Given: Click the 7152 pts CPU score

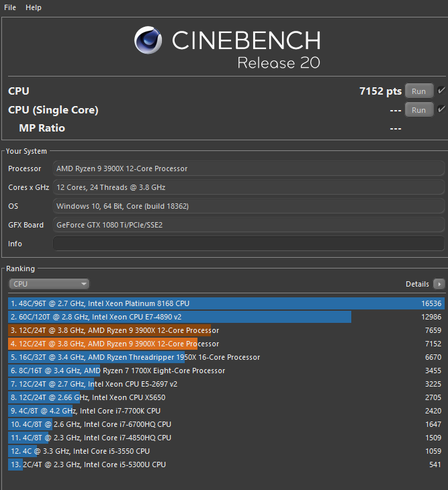Looking at the screenshot, I should coord(380,91).
